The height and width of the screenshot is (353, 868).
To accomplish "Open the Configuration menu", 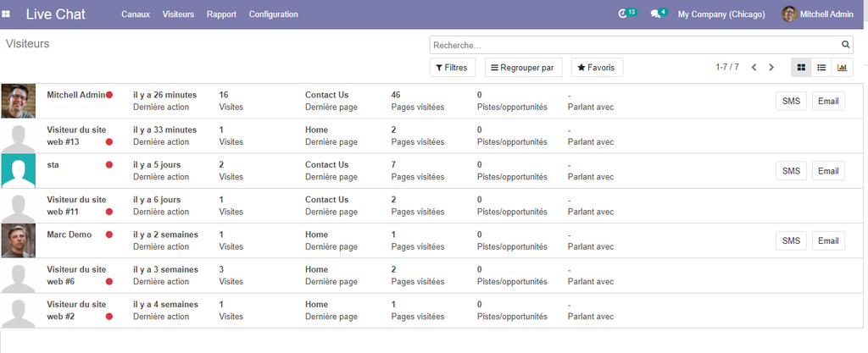I will click(273, 14).
